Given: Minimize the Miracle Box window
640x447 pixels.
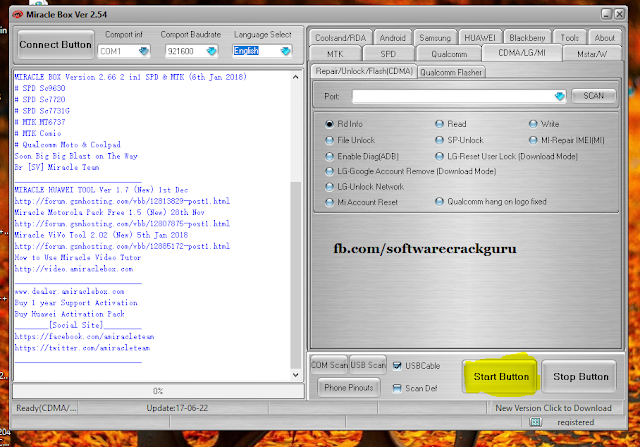Looking at the screenshot, I should point(606,14).
